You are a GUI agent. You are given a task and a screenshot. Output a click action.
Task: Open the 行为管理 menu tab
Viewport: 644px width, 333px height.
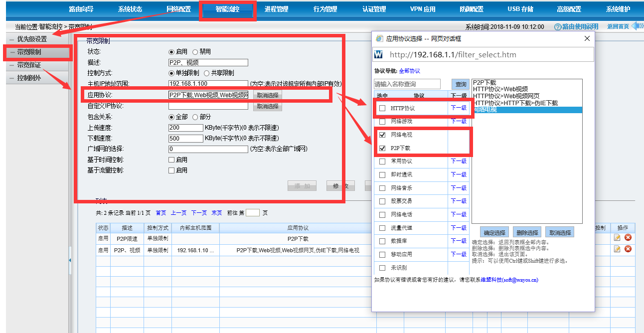point(325,8)
